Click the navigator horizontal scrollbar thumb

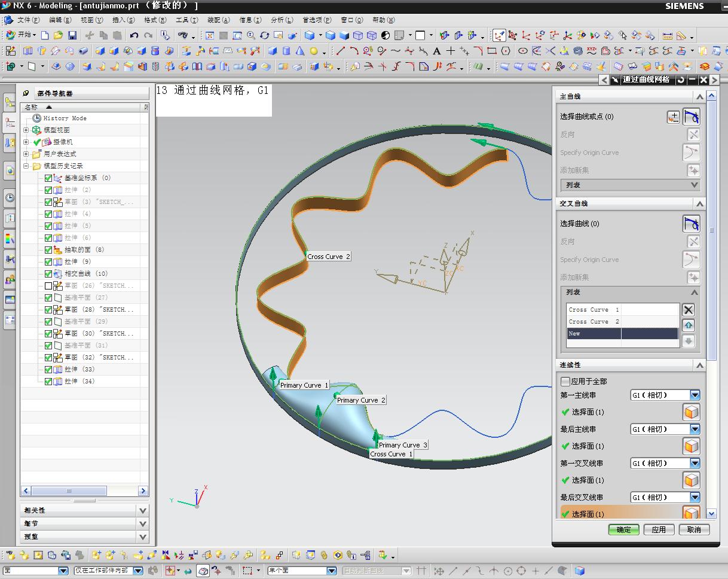click(x=69, y=491)
